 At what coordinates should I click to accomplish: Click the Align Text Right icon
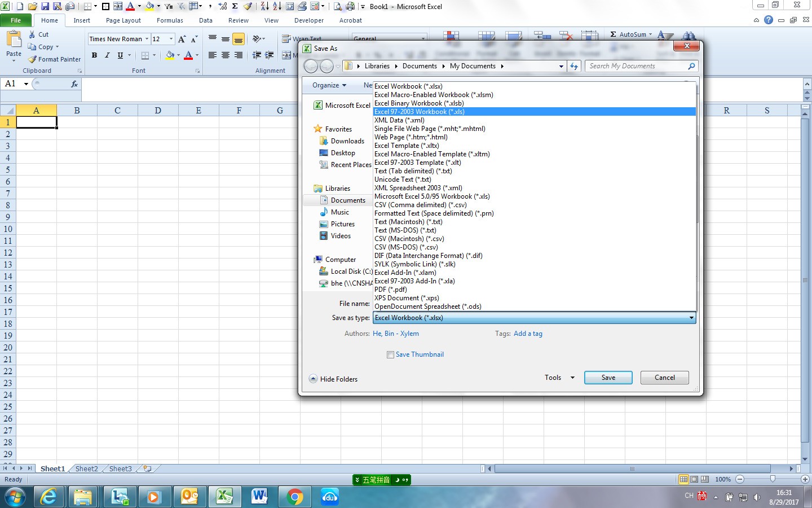click(239, 55)
